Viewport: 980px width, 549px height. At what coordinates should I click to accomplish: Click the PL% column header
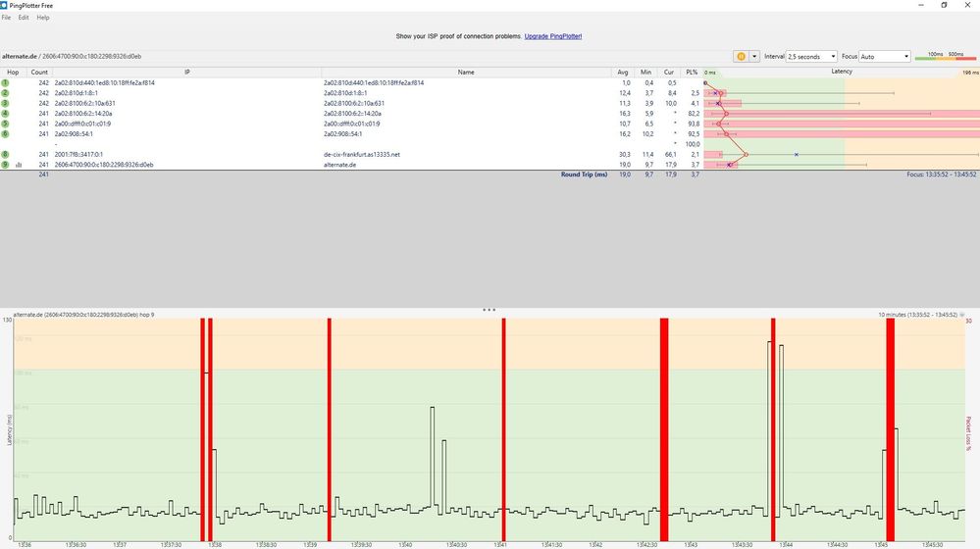(692, 73)
